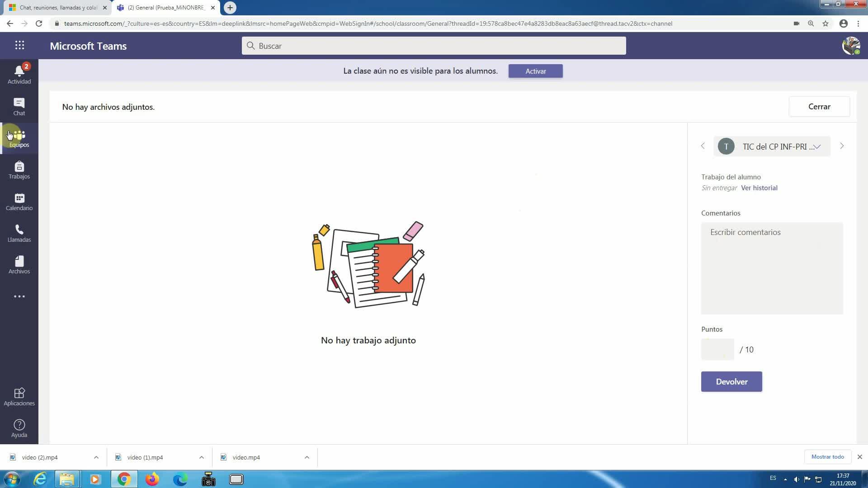The width and height of the screenshot is (868, 488).
Task: Go to next student chevron
Action: pos(841,146)
